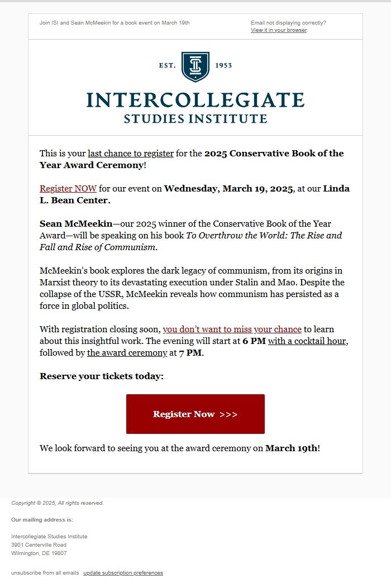Click the 'Reserve your tickets today' heading
391x588 pixels.
point(101,376)
